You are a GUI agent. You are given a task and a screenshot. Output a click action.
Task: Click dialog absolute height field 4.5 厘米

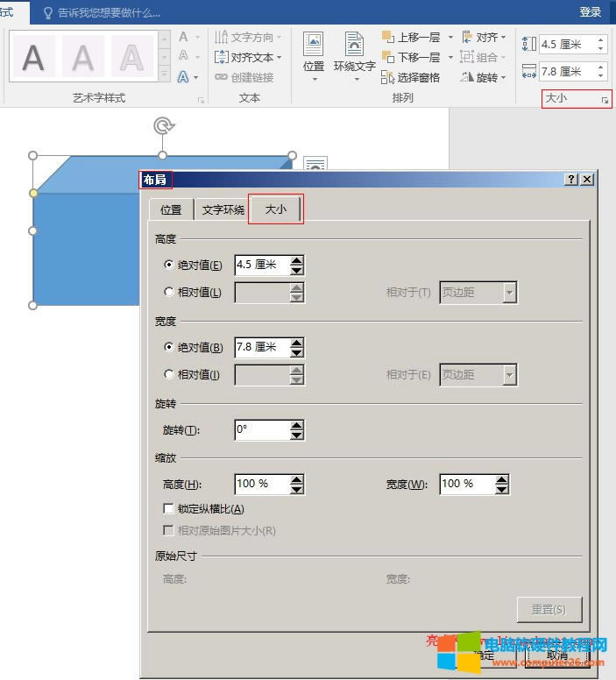point(263,265)
